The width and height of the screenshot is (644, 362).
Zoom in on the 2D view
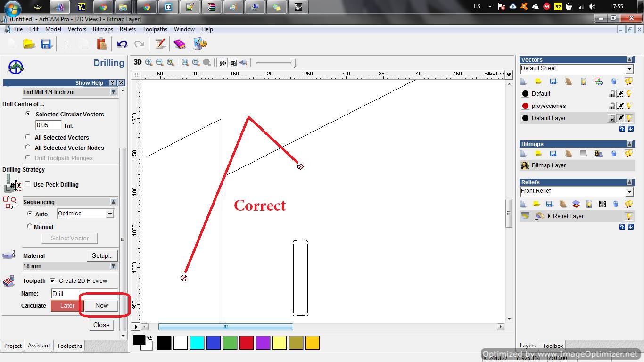tap(149, 62)
